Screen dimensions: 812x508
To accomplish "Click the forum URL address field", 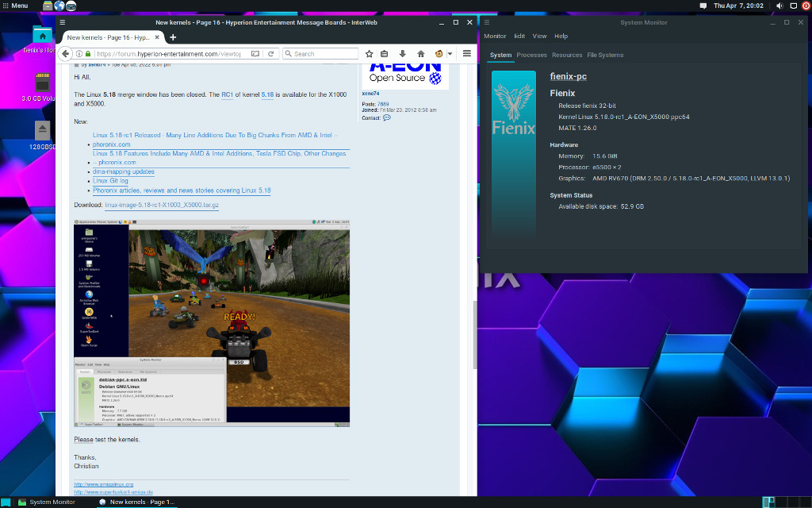I will [168, 54].
